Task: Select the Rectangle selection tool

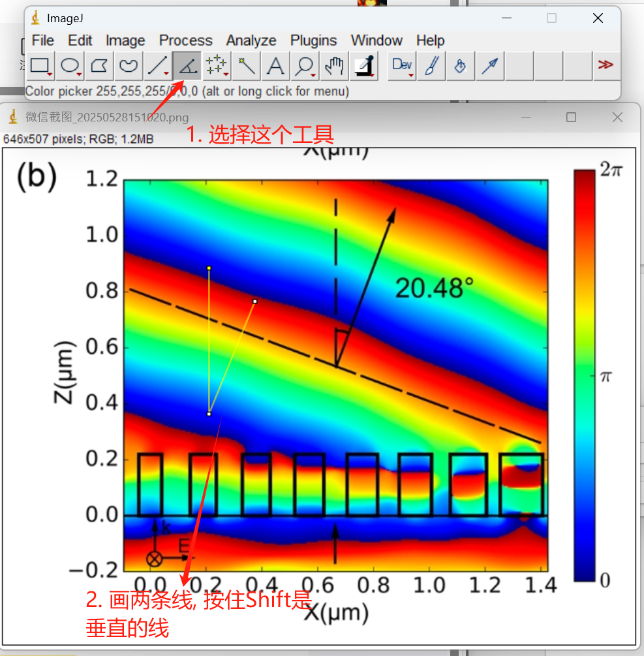Action: 40,66
